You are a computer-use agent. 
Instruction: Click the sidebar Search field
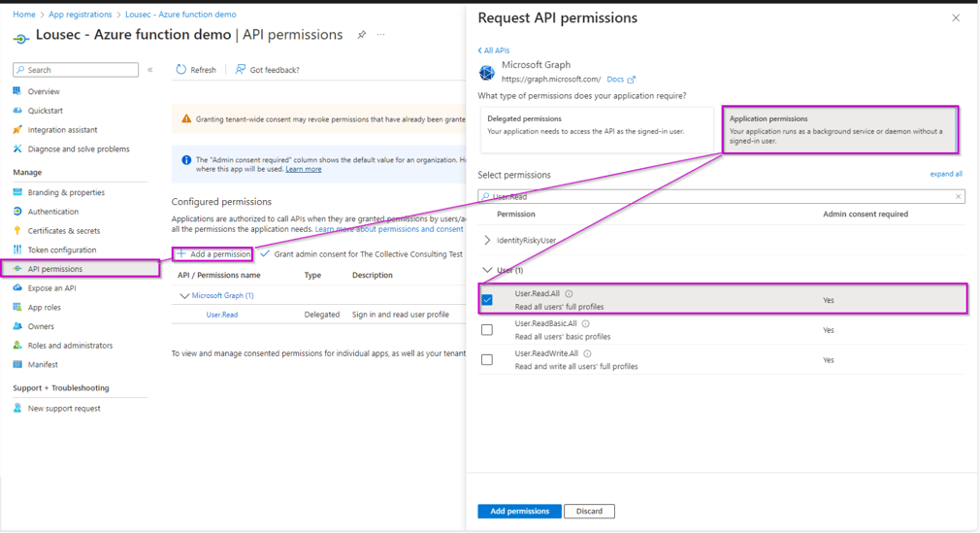pyautogui.click(x=76, y=70)
